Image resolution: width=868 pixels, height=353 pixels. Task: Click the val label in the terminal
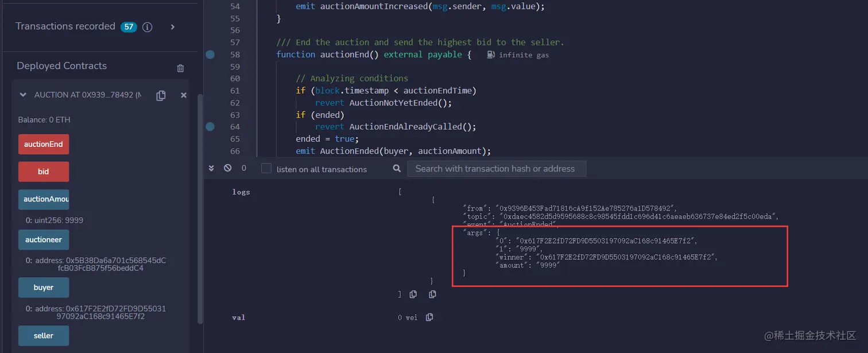pos(239,317)
